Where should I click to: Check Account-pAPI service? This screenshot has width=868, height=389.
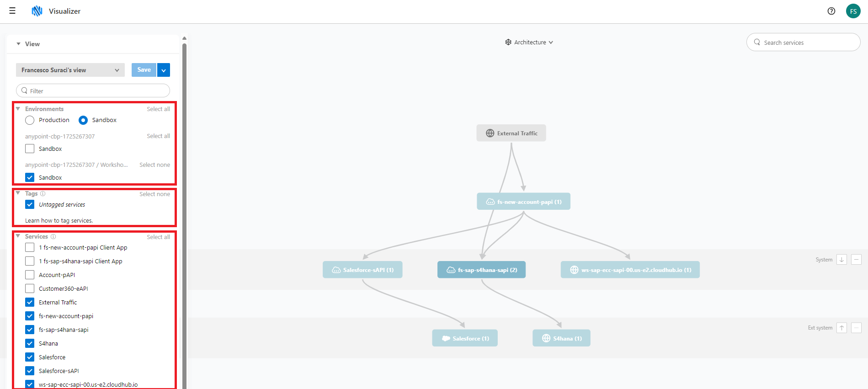pyautogui.click(x=30, y=275)
